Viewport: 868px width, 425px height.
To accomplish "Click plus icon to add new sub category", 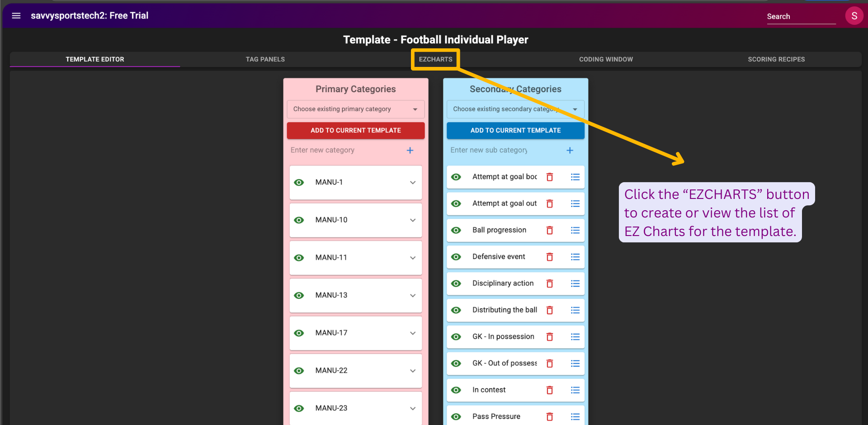I will 570,150.
